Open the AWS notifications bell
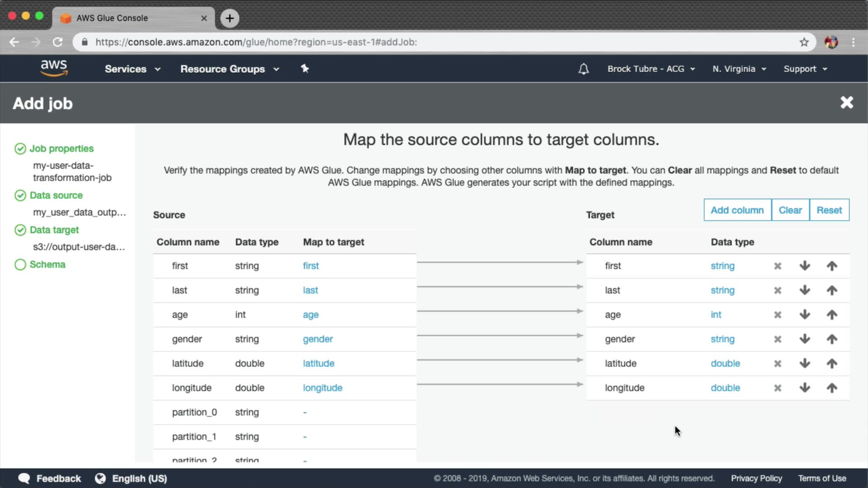Screen dimensions: 868x488 click(x=584, y=69)
